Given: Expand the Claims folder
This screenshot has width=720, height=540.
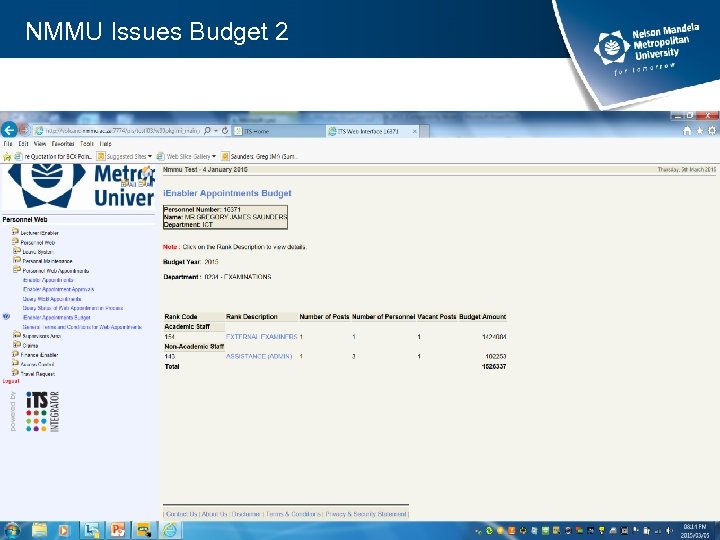Looking at the screenshot, I should (17, 344).
